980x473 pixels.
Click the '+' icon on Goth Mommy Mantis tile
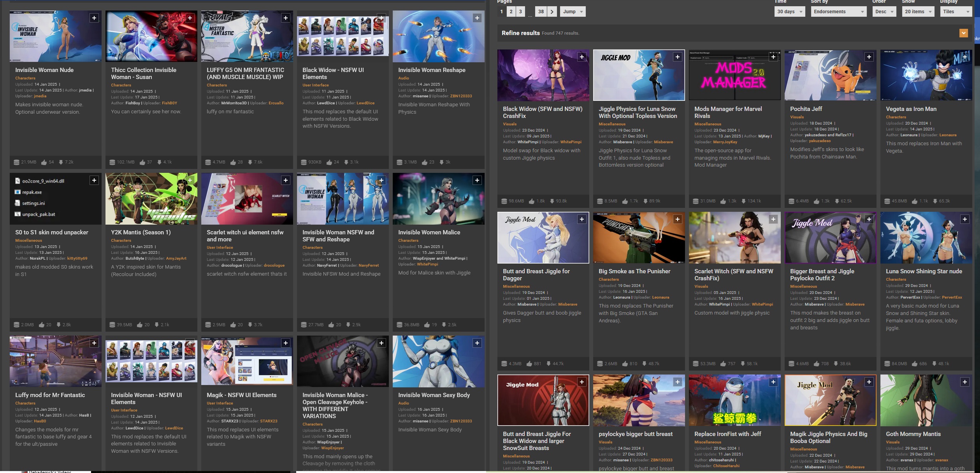click(965, 382)
